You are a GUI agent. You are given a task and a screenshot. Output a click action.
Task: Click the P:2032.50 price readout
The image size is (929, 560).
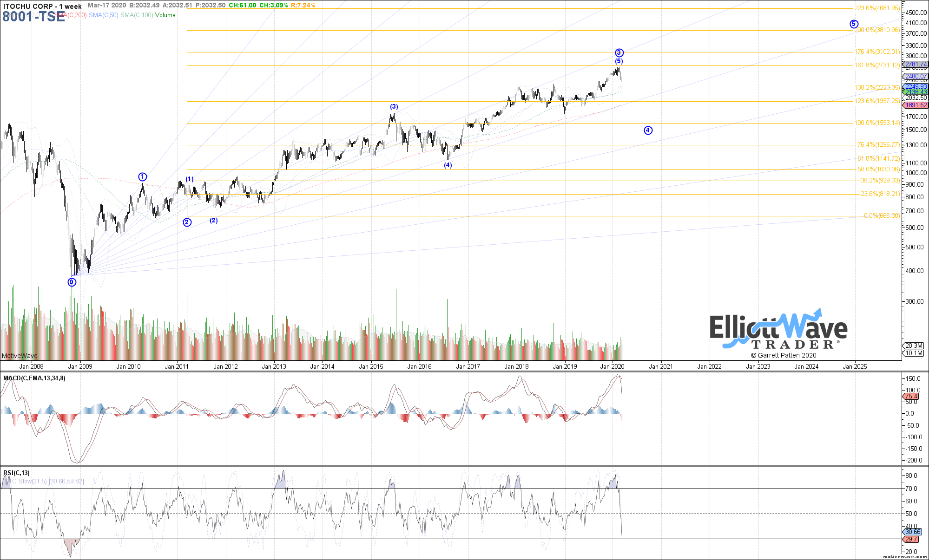210,5
